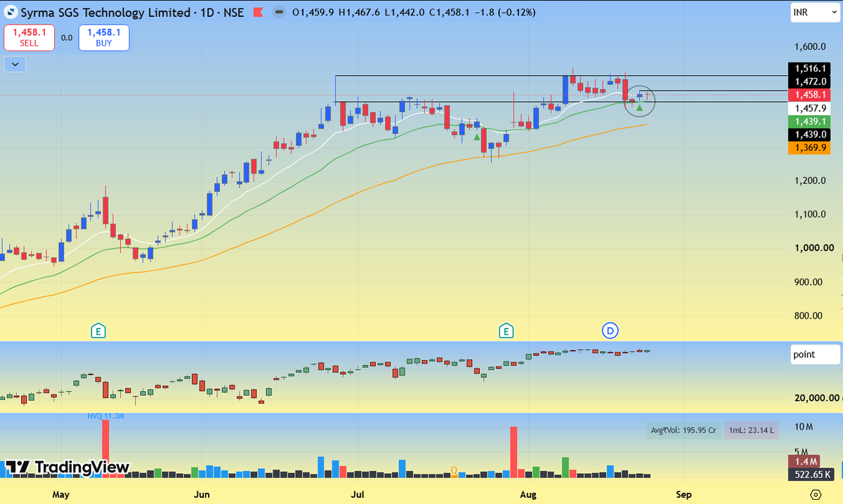Click the 522.65 K volume label
The width and height of the screenshot is (843, 504).
coord(811,474)
